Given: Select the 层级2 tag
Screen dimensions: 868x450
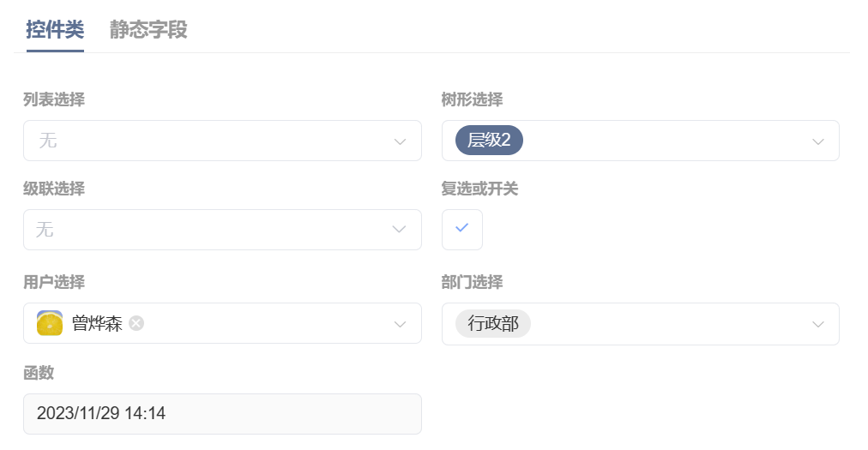Looking at the screenshot, I should [x=489, y=141].
